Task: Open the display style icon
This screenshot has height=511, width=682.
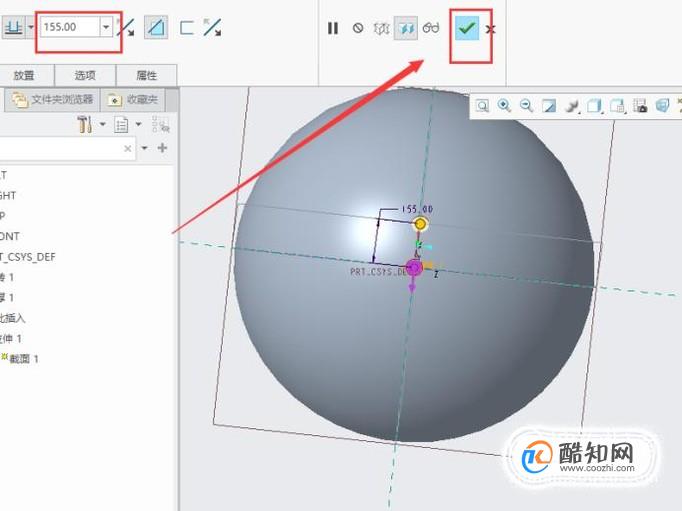Action: point(572,106)
